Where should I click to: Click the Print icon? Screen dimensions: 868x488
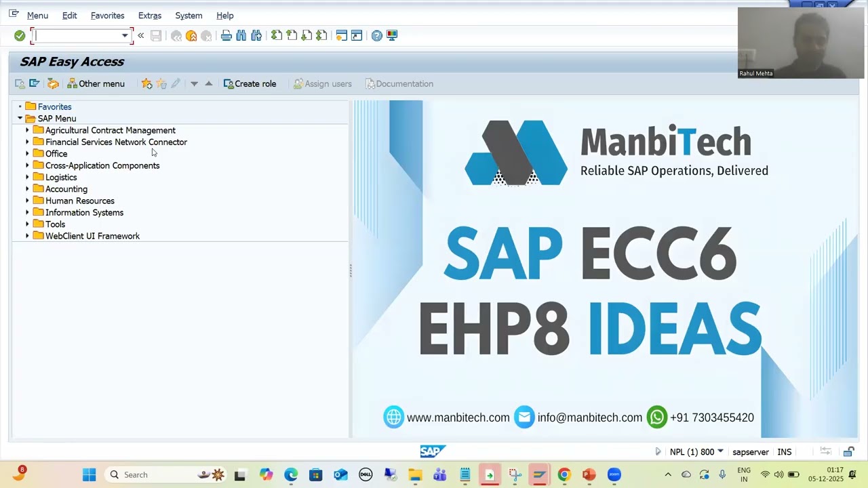[x=226, y=35]
